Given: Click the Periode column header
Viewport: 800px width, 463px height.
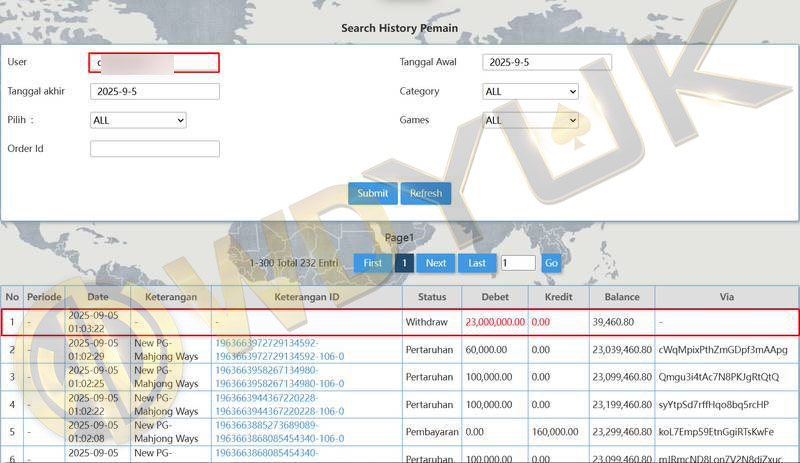Looking at the screenshot, I should (44, 297).
